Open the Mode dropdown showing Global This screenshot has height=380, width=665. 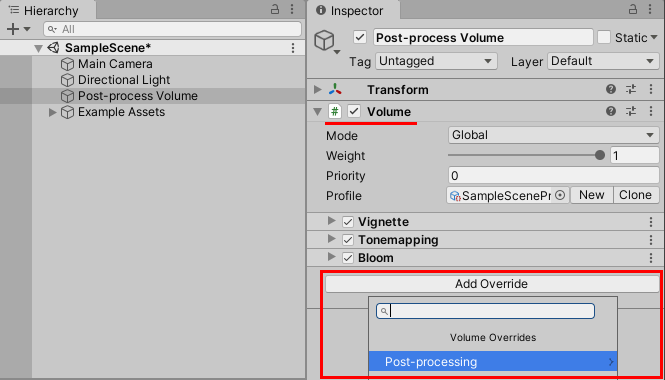click(553, 135)
